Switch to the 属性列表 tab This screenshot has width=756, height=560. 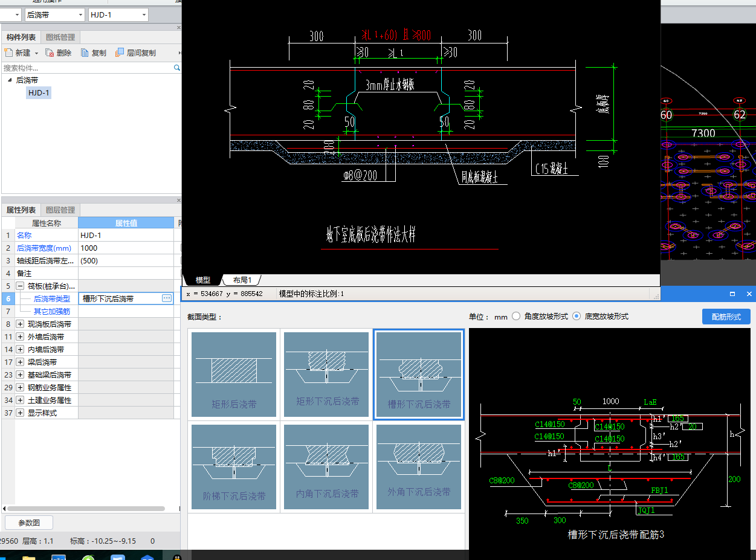21,210
